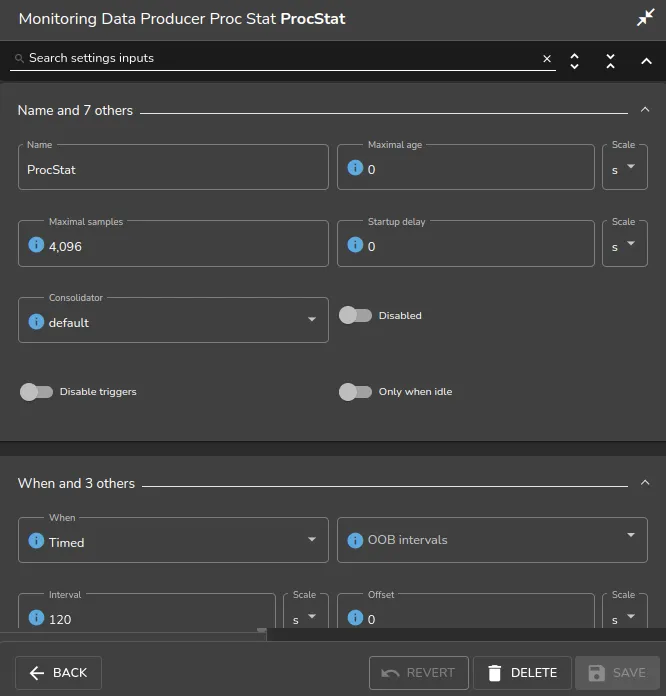Focus the Search settings inputs field
Screen dimensions: 666x696
coord(283,58)
